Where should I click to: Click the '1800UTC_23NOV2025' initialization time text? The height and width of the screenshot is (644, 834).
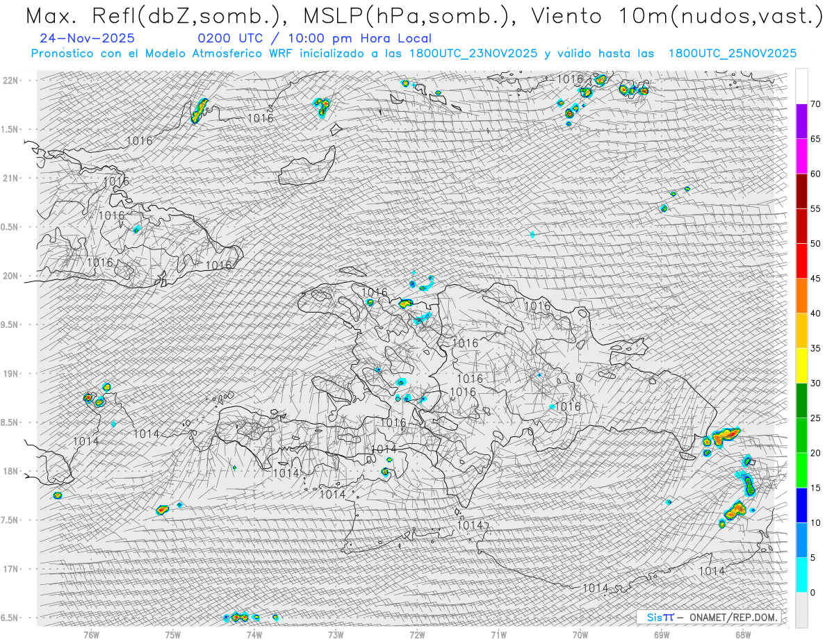(x=473, y=53)
